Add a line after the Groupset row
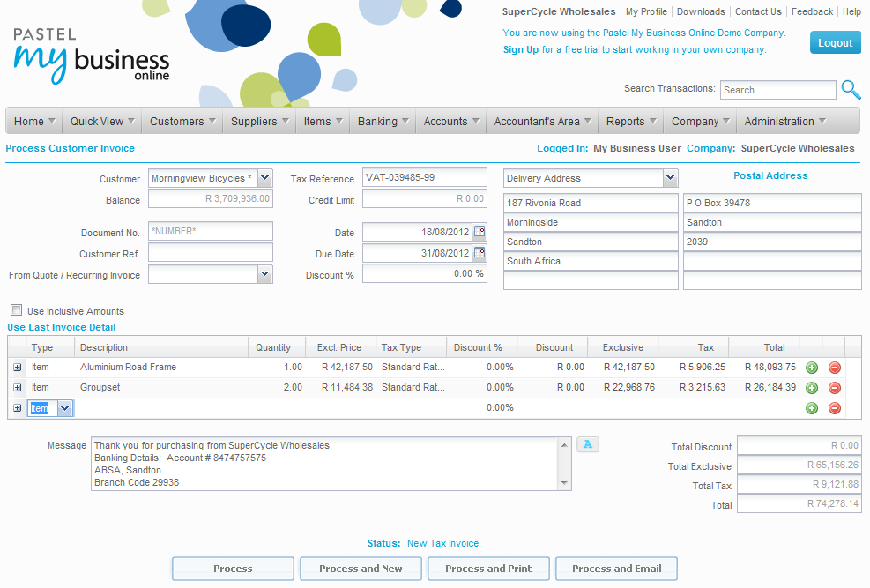Image resolution: width=870 pixels, height=588 pixels. click(812, 388)
